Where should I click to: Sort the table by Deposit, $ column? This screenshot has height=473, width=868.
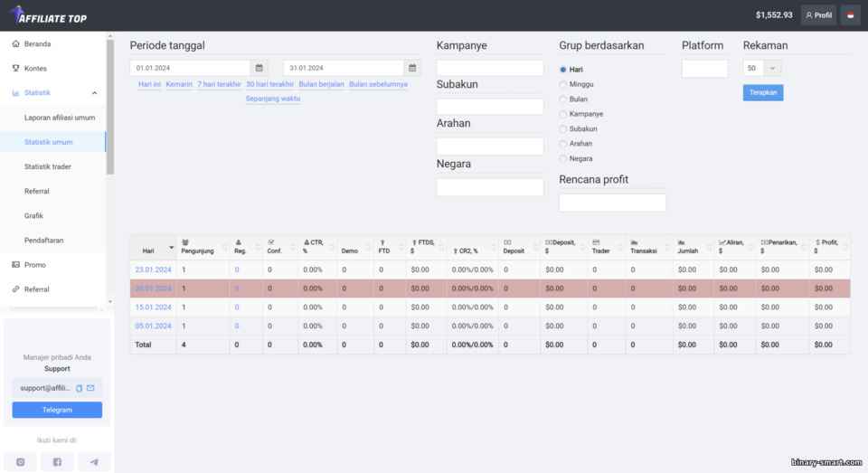tap(563, 247)
